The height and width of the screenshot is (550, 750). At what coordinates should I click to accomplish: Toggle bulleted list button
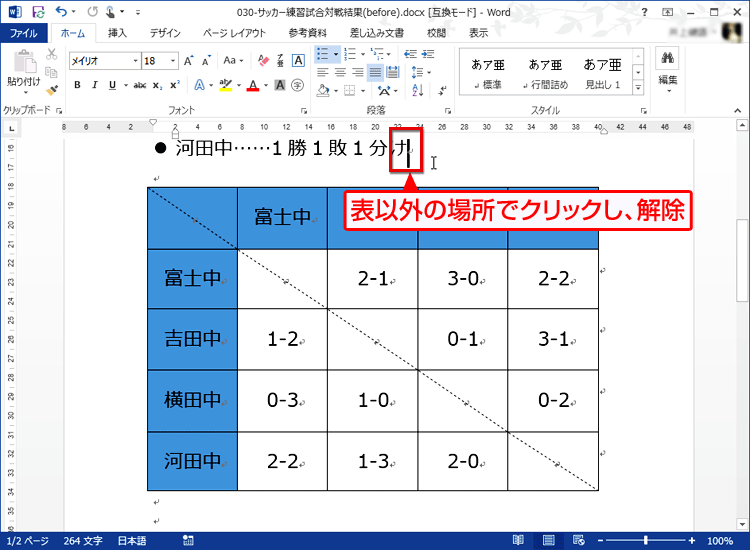pyautogui.click(x=322, y=54)
